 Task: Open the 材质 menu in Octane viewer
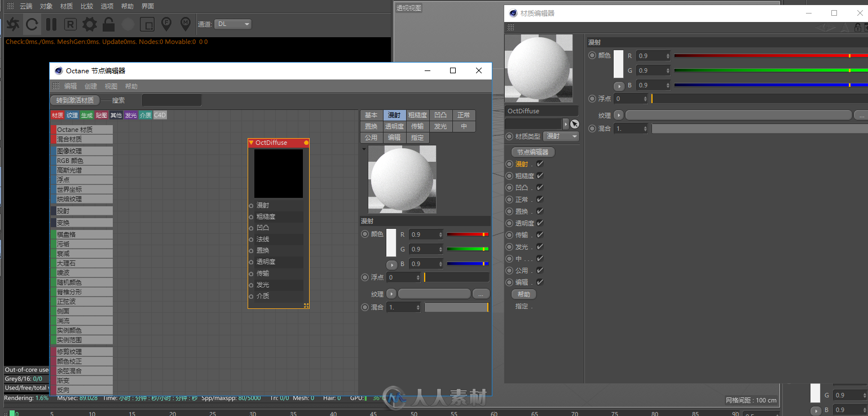point(67,6)
